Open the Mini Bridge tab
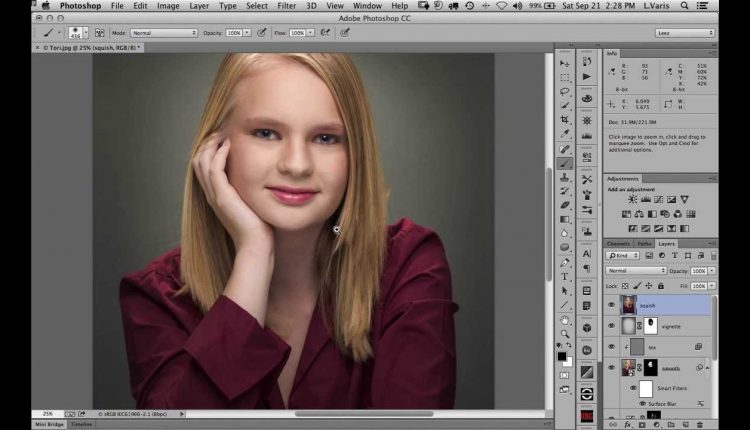Viewport: 750px width, 430px height. 49,424
